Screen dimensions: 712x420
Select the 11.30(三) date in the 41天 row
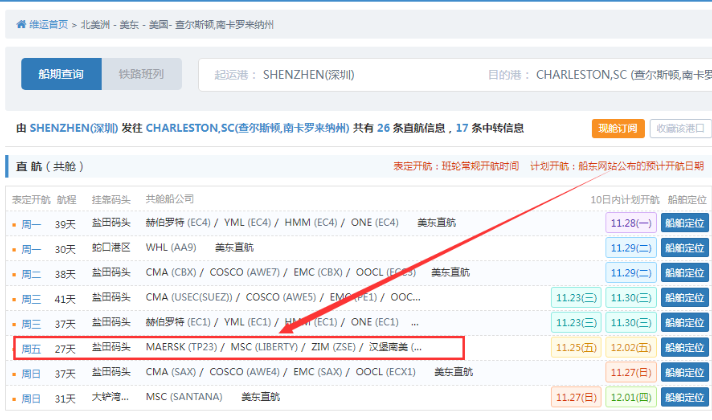tap(631, 298)
